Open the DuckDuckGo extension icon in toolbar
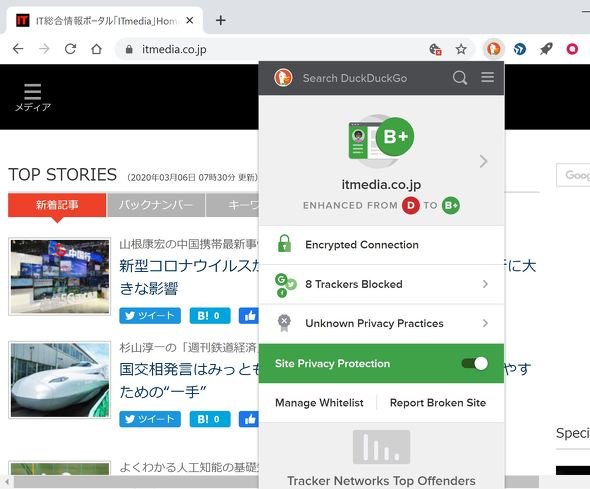 pos(493,49)
